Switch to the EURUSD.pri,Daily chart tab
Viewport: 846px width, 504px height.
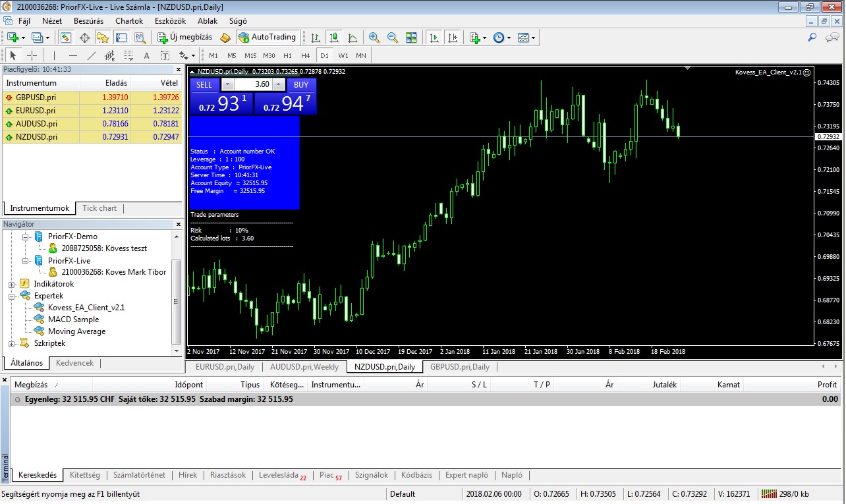[225, 367]
